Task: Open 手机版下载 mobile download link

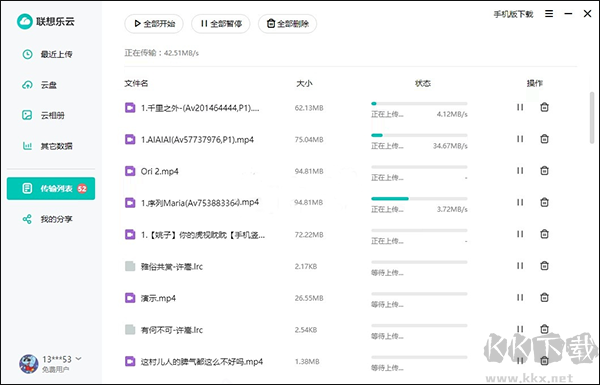Action: pos(513,15)
